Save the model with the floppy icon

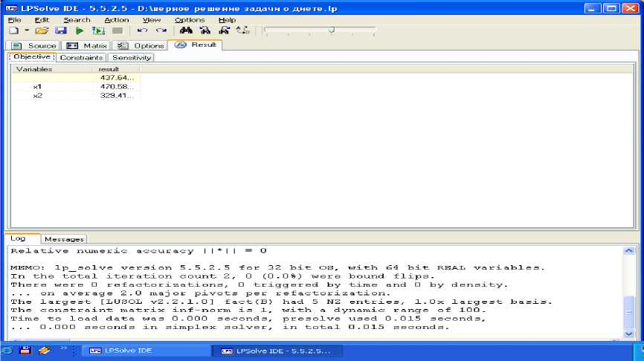pyautogui.click(x=61, y=30)
